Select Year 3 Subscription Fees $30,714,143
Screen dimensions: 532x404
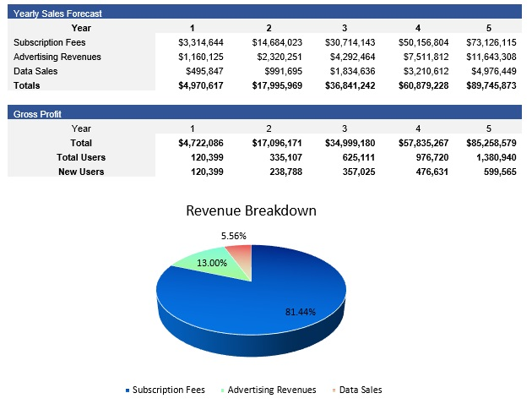[350, 42]
